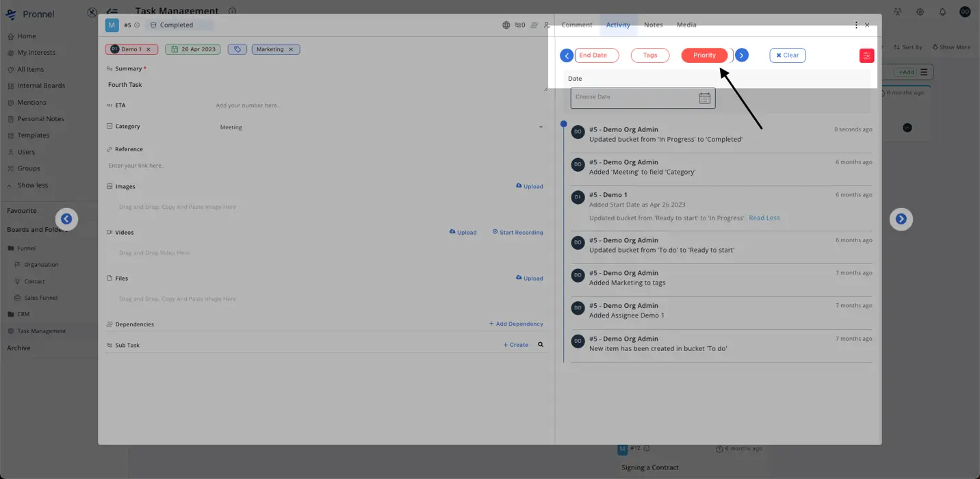Viewport: 980px width, 479px height.
Task: Open Organization board in sidebar
Action: (x=37, y=265)
